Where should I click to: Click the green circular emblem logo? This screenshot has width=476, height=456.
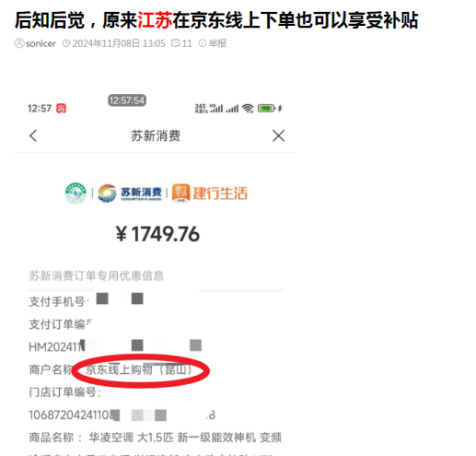(75, 193)
